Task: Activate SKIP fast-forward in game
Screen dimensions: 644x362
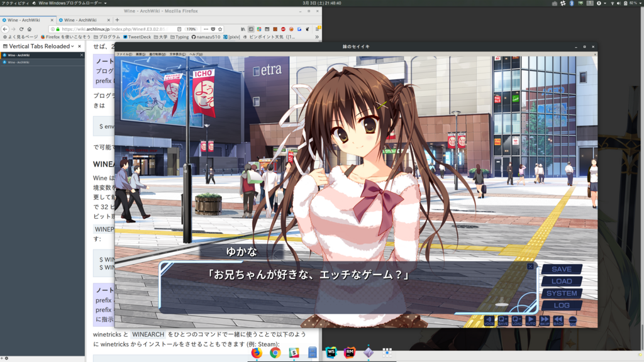Action: pos(545,320)
